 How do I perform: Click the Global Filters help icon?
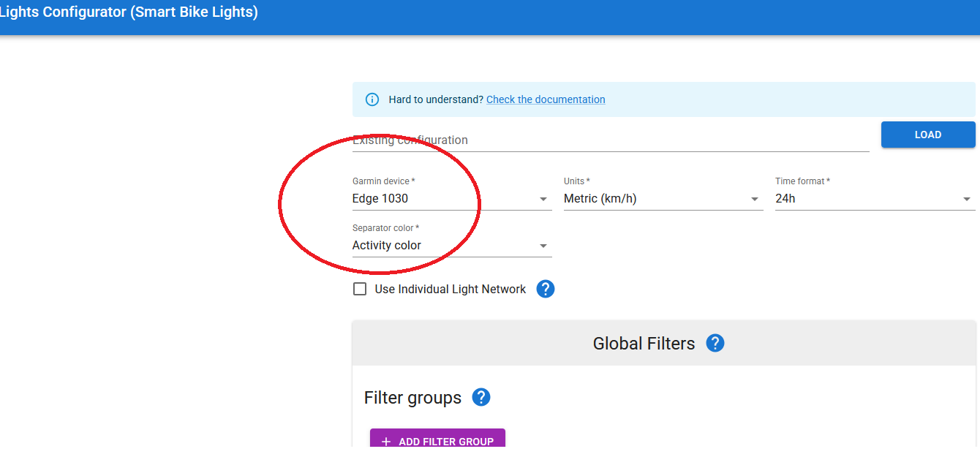click(x=715, y=343)
